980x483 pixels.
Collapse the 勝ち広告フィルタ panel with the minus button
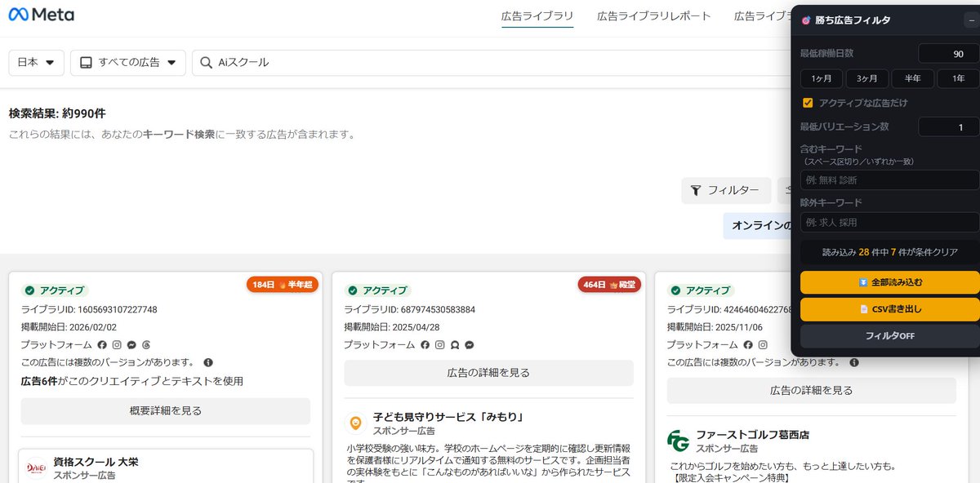click(970, 20)
